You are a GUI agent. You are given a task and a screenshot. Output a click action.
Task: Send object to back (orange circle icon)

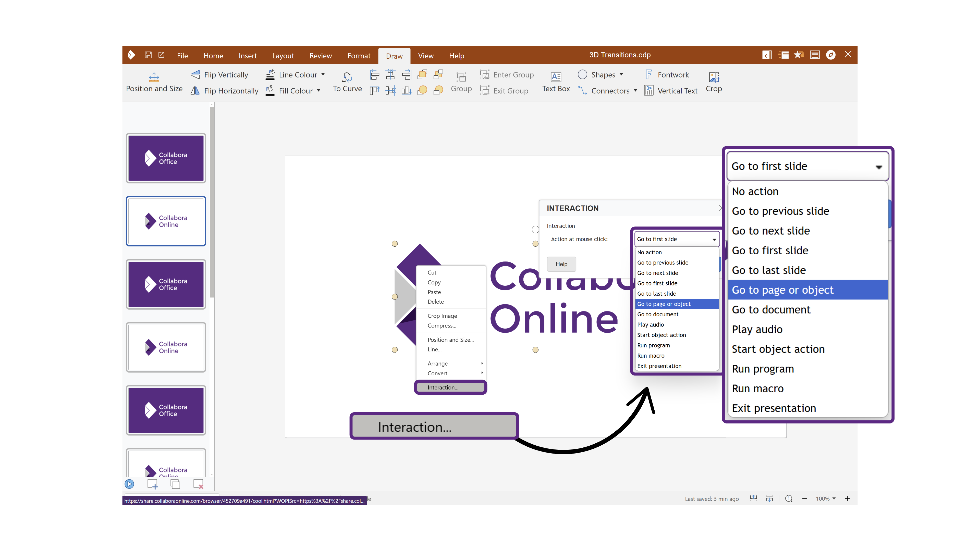coord(422,91)
